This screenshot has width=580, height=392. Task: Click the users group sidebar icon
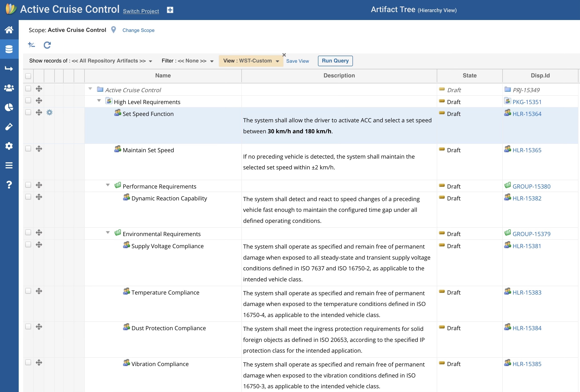(9, 88)
